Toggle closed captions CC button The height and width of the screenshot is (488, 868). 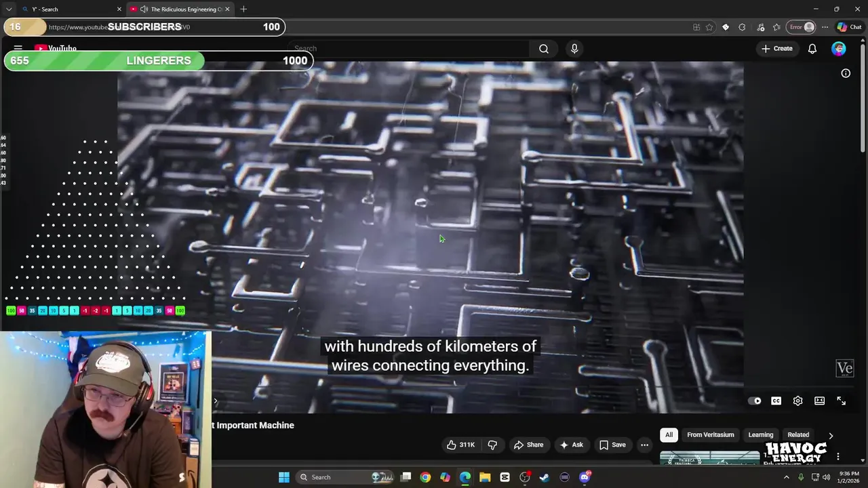776,401
